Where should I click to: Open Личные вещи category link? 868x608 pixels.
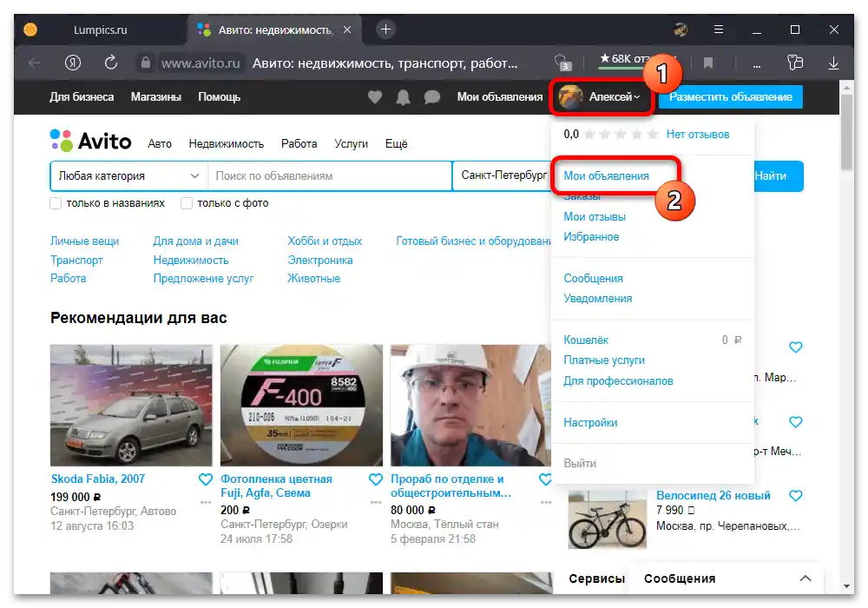[x=85, y=241]
